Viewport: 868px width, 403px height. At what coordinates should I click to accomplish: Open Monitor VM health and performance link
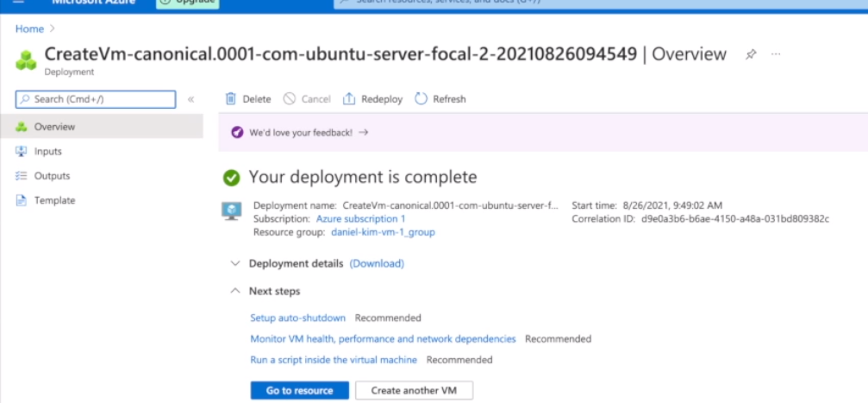[383, 338]
